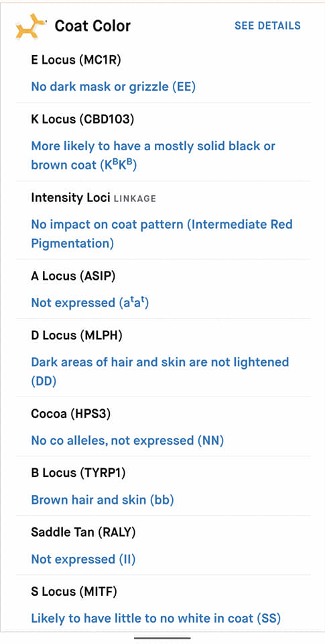Click the orange dog Coat Color icon
The height and width of the screenshot is (644, 325).
tap(31, 27)
